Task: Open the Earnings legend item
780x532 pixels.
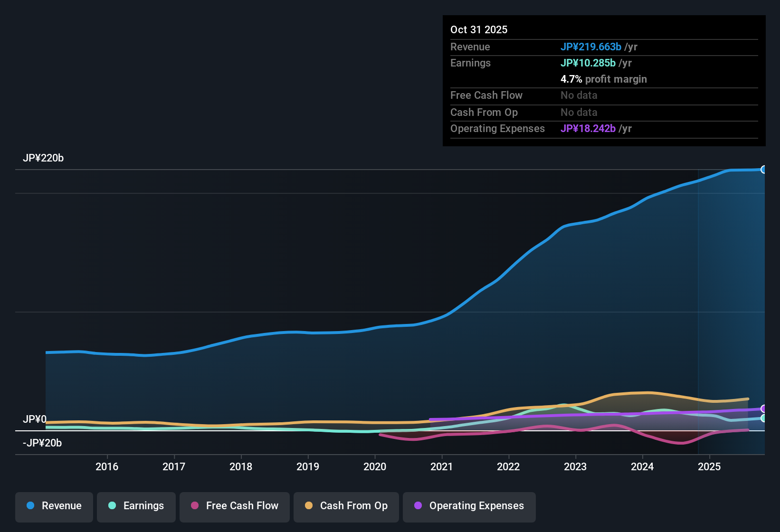Action: coord(136,506)
